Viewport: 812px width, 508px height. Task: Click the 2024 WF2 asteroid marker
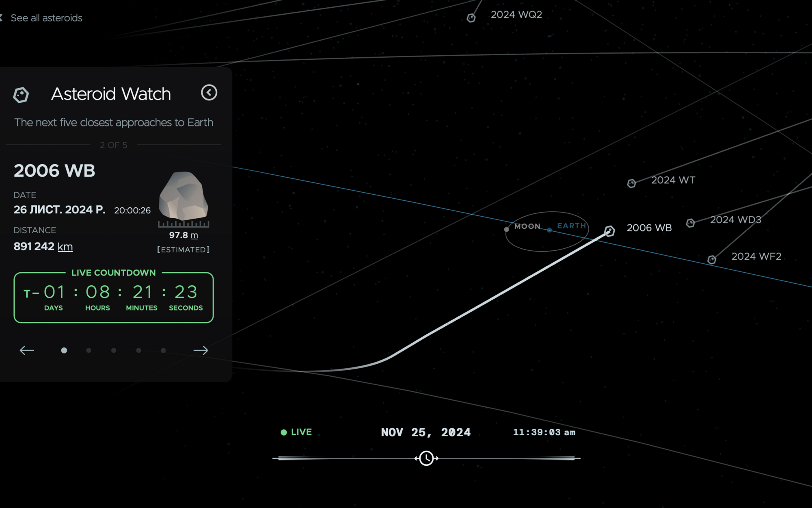pyautogui.click(x=712, y=260)
